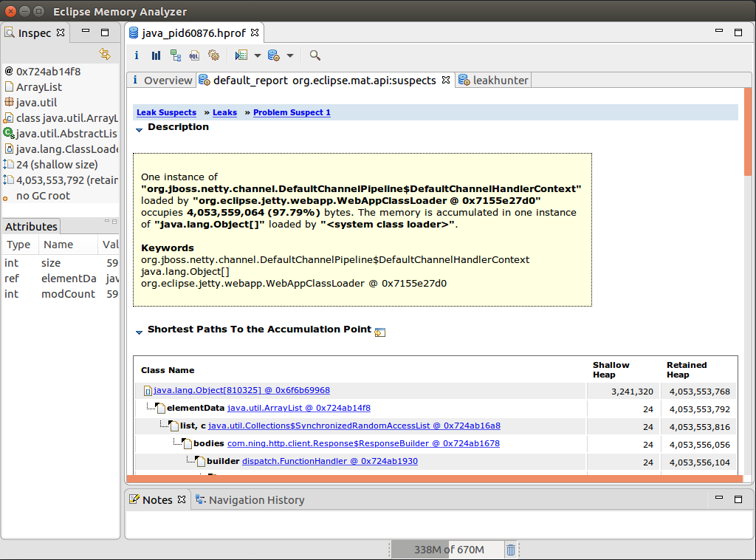The image size is (756, 560).
Task: Run the expert system test reports icon
Action: click(241, 55)
